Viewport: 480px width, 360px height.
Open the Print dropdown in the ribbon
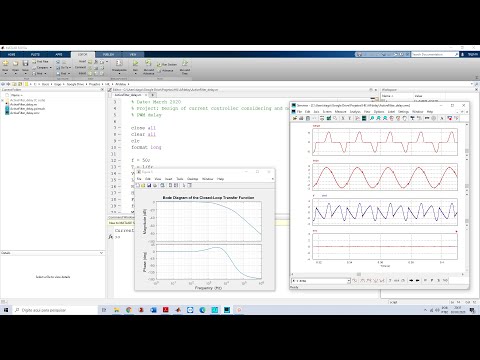(x=39, y=73)
